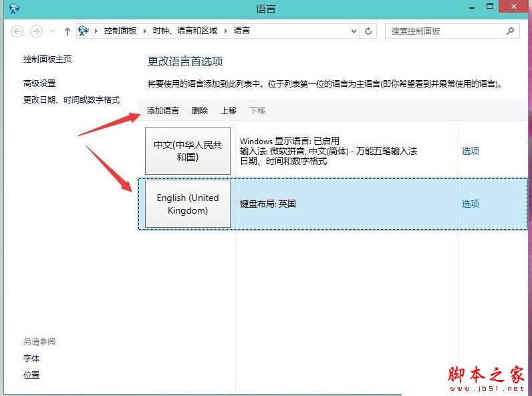Click the magnifier icon in the search box
The height and width of the screenshot is (396, 532).
(x=510, y=31)
